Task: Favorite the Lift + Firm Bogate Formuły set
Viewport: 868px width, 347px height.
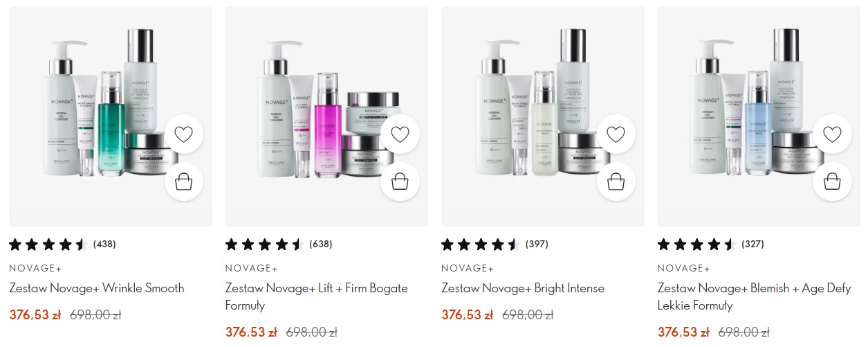Action: click(x=400, y=134)
